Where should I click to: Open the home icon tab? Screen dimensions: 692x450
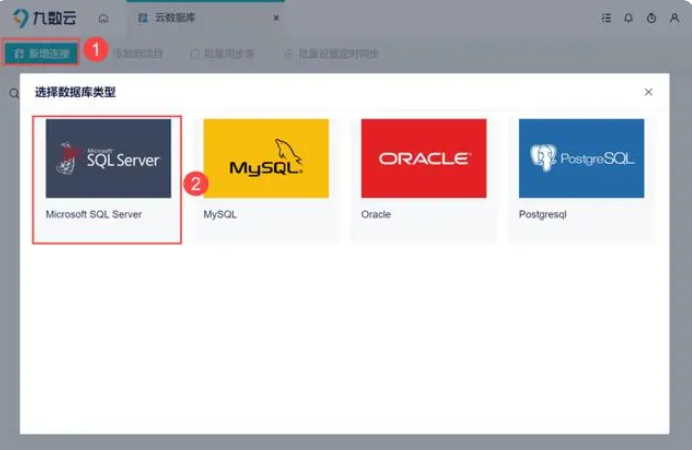(103, 18)
